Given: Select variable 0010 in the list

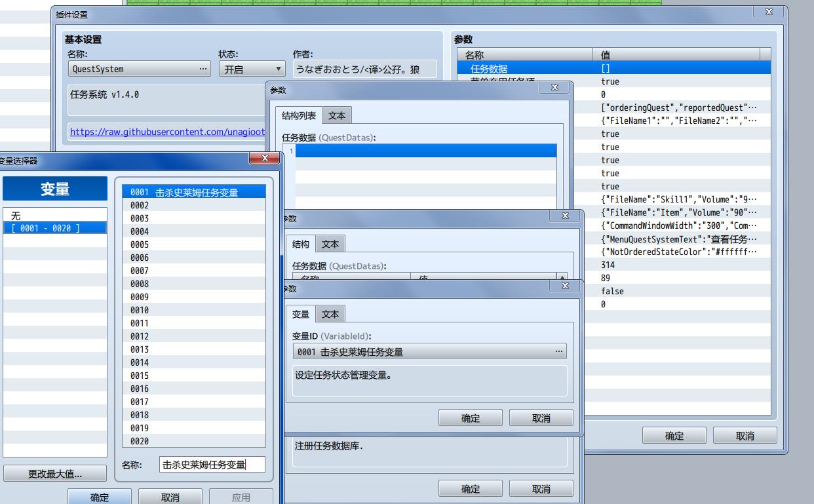Looking at the screenshot, I should 194,310.
